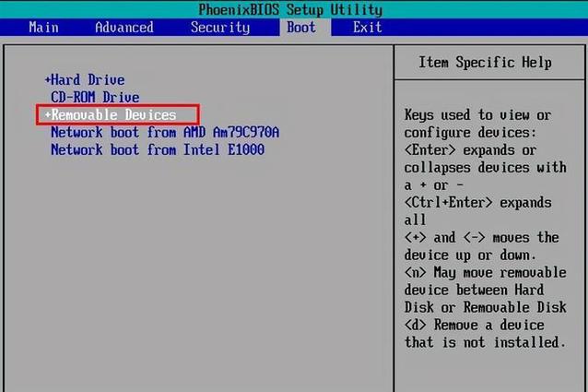Image resolution: width=588 pixels, height=392 pixels.
Task: Click the <n> May move removable help line
Action: tap(485, 272)
